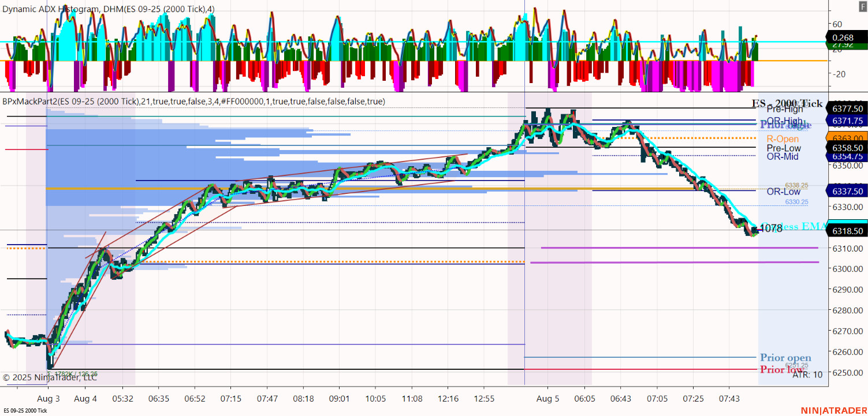The width and height of the screenshot is (868, 416).
Task: Click the R-Open level label
Action: pos(783,139)
